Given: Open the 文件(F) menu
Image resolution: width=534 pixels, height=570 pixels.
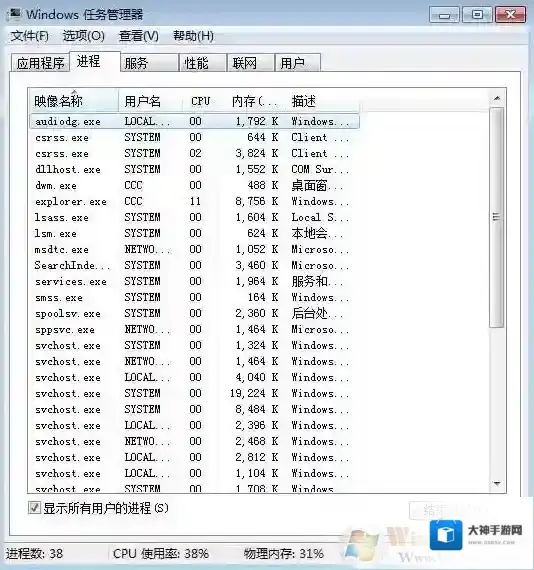Looking at the screenshot, I should [29, 36].
